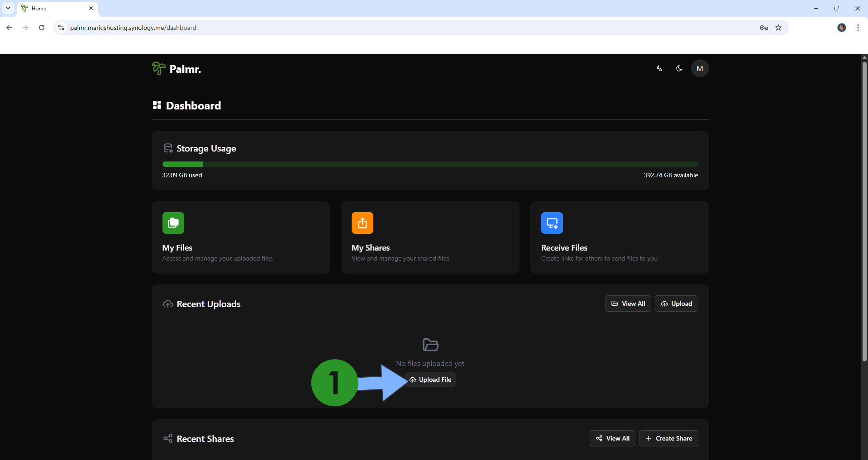Click 'View and manage your shared files' text

click(401, 258)
